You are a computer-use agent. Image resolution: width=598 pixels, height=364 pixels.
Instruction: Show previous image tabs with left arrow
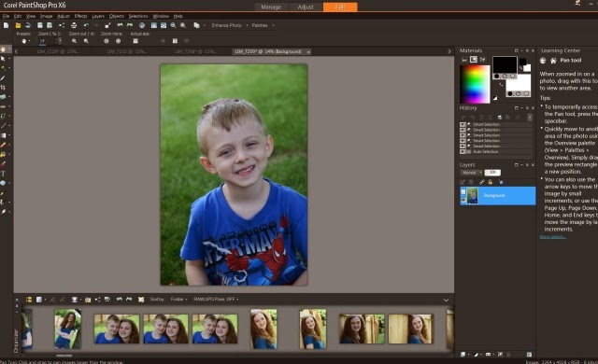point(16,51)
